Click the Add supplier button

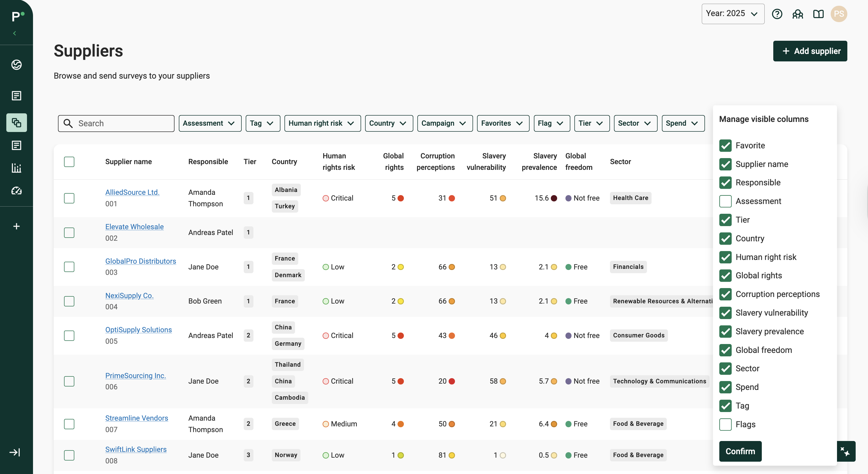(810, 51)
